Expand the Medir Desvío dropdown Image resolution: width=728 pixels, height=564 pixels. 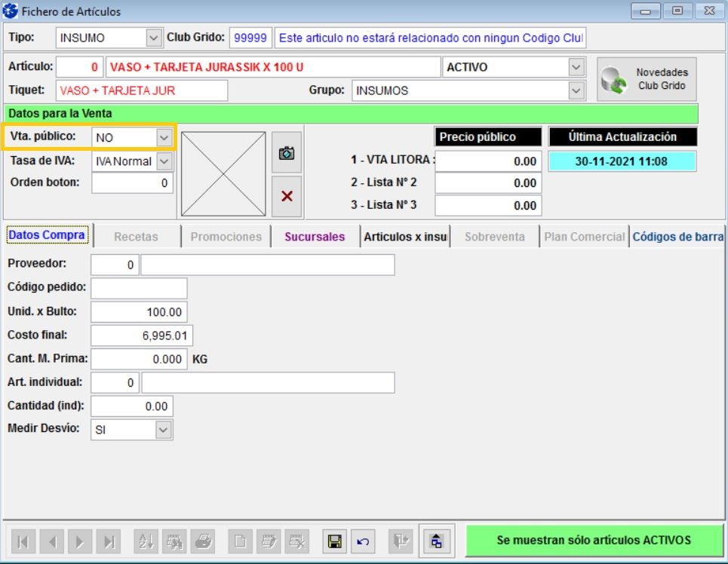point(164,430)
